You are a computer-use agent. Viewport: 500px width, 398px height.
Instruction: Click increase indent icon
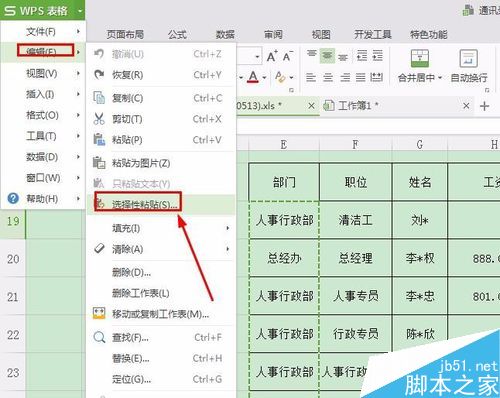coord(377,56)
